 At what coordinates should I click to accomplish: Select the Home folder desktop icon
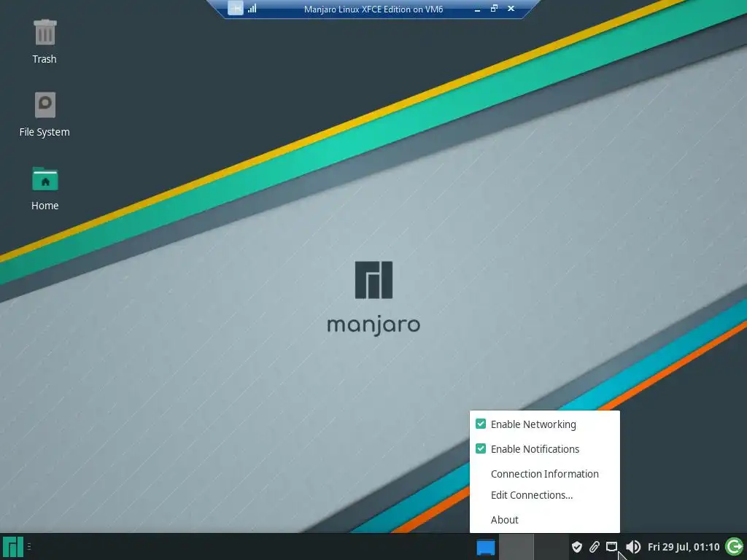point(44,188)
